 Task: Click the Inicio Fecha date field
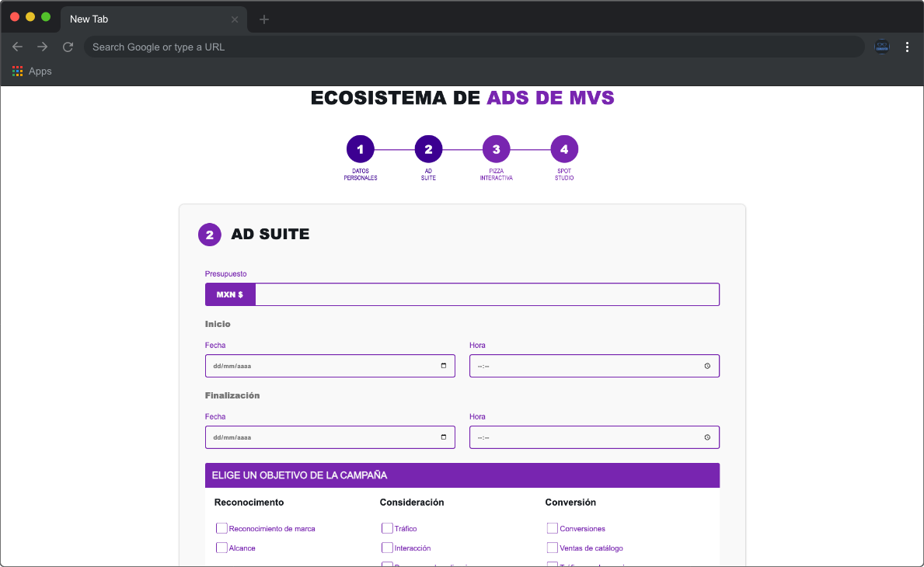(x=330, y=366)
